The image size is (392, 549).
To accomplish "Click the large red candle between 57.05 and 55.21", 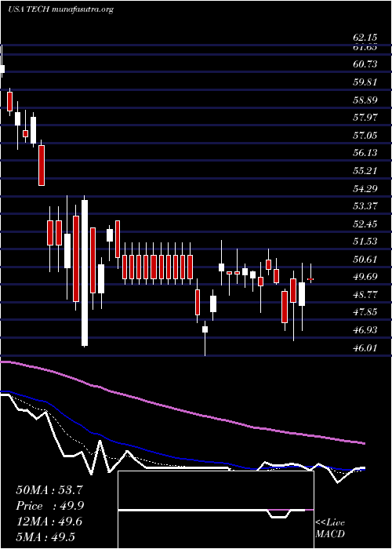I will point(42,165).
